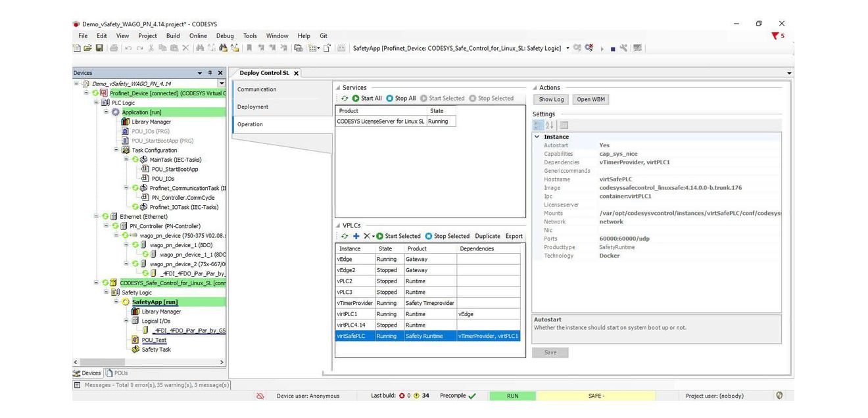This screenshot has height=418, width=868.
Task: Select the Operation tab
Action: pos(282,124)
